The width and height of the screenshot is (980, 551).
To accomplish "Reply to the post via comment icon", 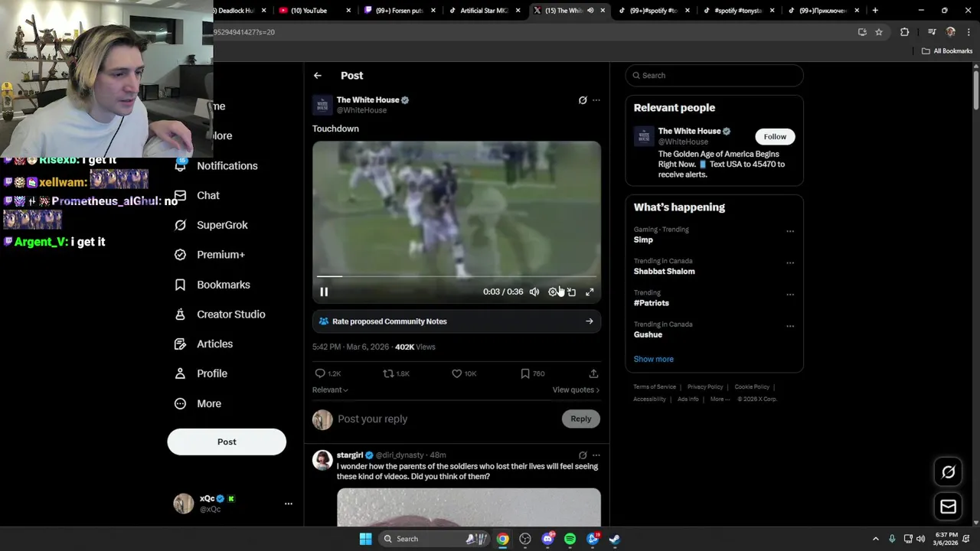I will [320, 373].
